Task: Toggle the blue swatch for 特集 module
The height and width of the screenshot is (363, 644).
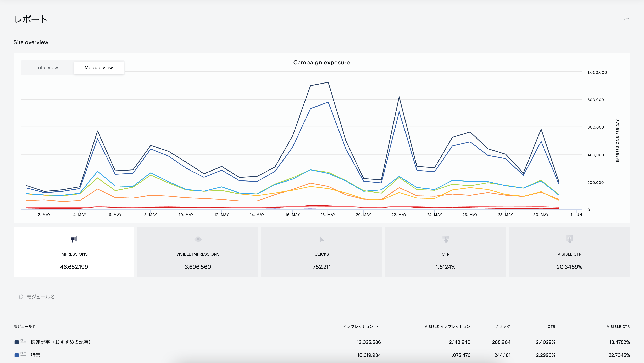Action: (x=17, y=355)
